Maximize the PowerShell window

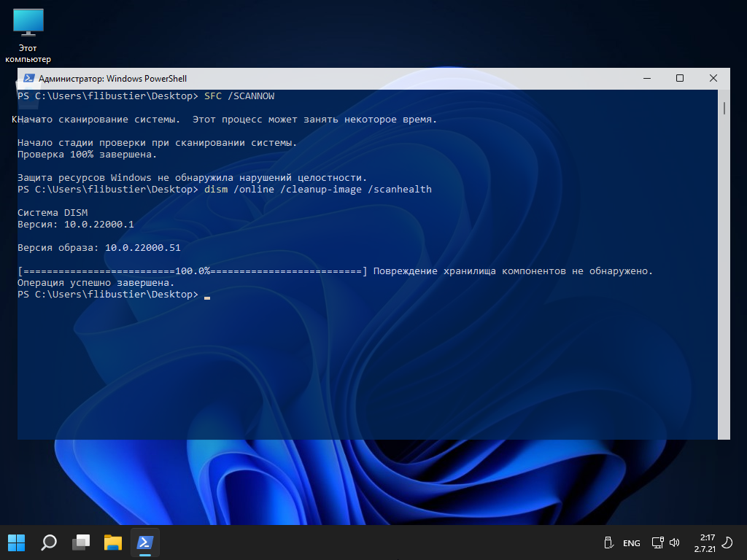click(x=680, y=78)
